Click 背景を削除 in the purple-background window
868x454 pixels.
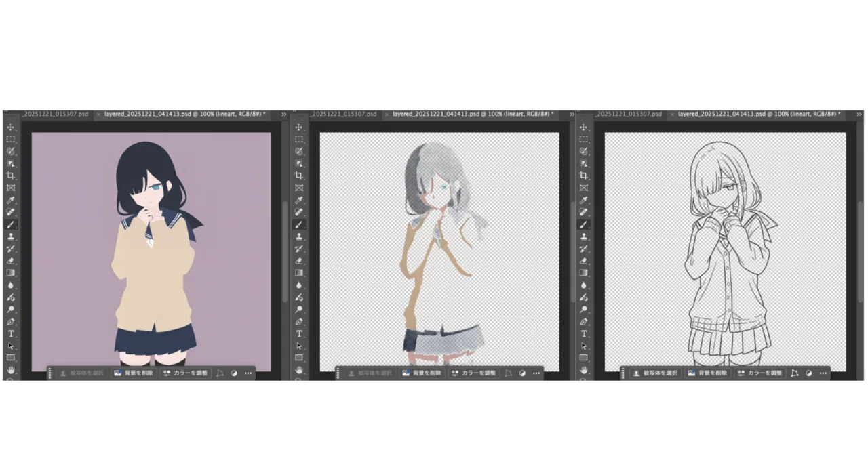tap(134, 373)
